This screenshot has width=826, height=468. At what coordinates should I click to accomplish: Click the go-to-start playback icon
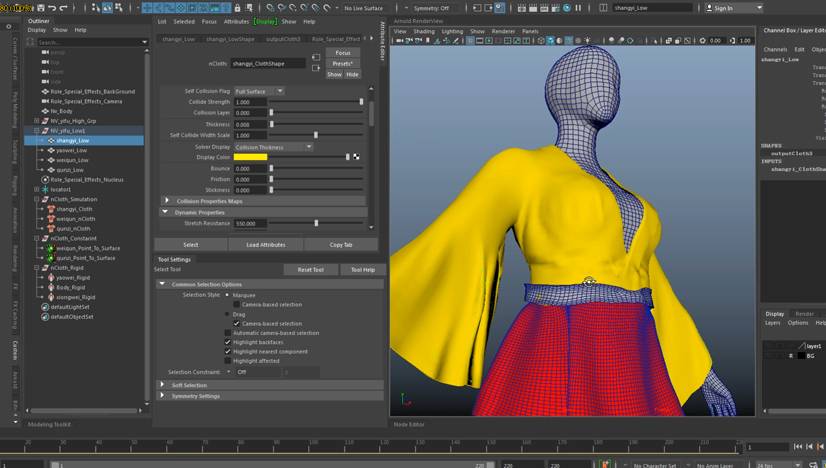[x=799, y=446]
